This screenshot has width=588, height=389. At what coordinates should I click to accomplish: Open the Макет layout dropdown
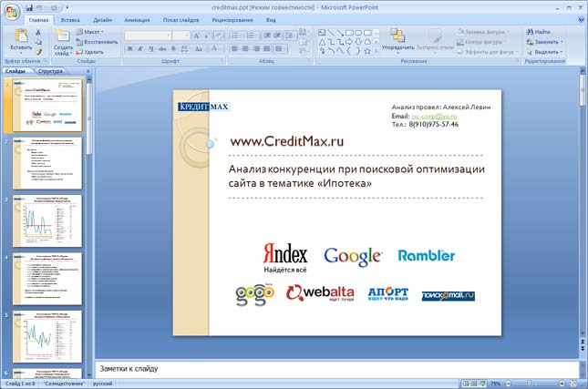[90, 32]
